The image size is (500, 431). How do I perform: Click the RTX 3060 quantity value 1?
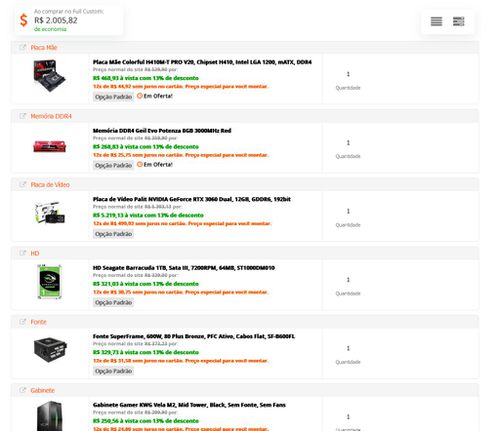coord(348,211)
